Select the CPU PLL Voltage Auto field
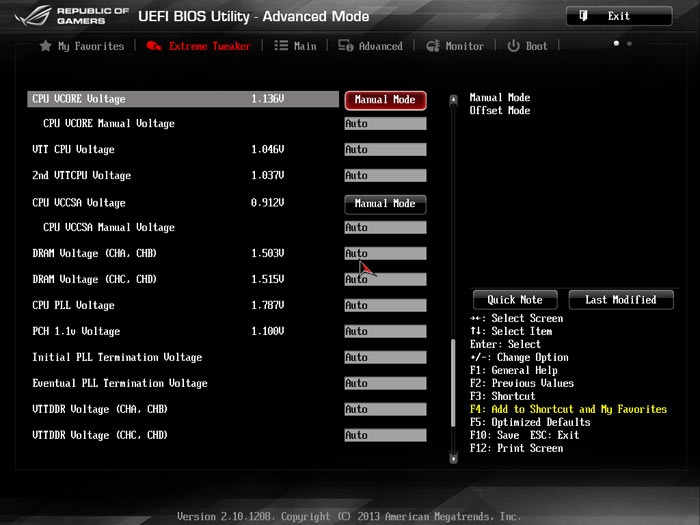 pyautogui.click(x=385, y=306)
